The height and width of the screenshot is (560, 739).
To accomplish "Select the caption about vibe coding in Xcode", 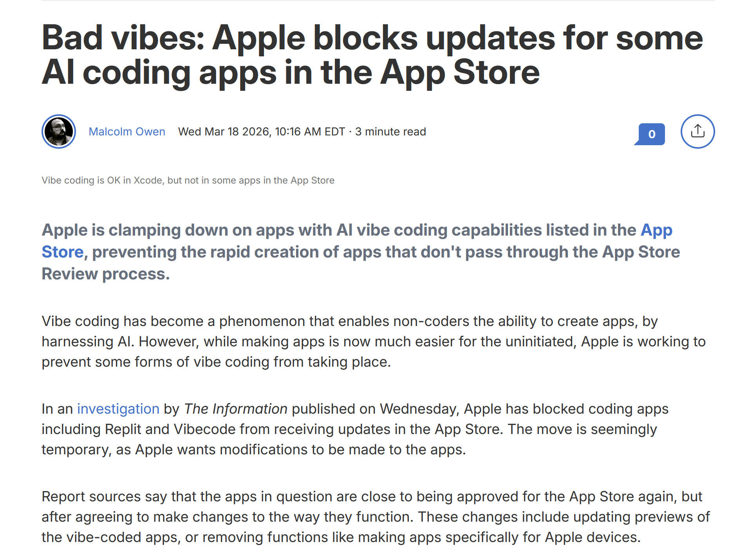I will click(x=188, y=180).
